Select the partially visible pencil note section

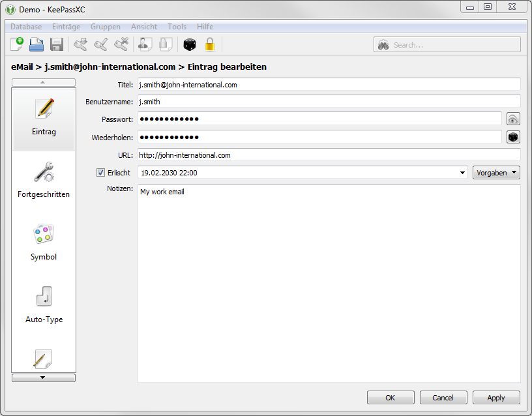(43, 360)
